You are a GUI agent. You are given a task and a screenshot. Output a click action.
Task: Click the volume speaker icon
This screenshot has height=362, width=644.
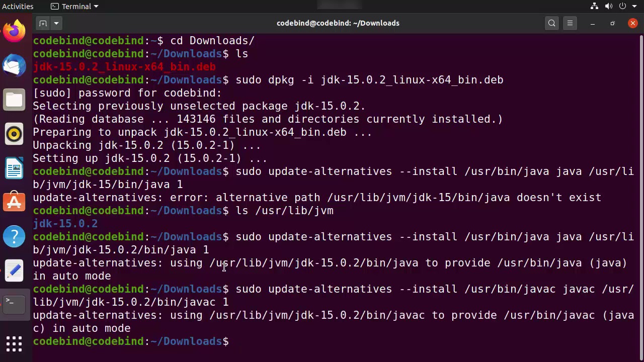coord(608,6)
